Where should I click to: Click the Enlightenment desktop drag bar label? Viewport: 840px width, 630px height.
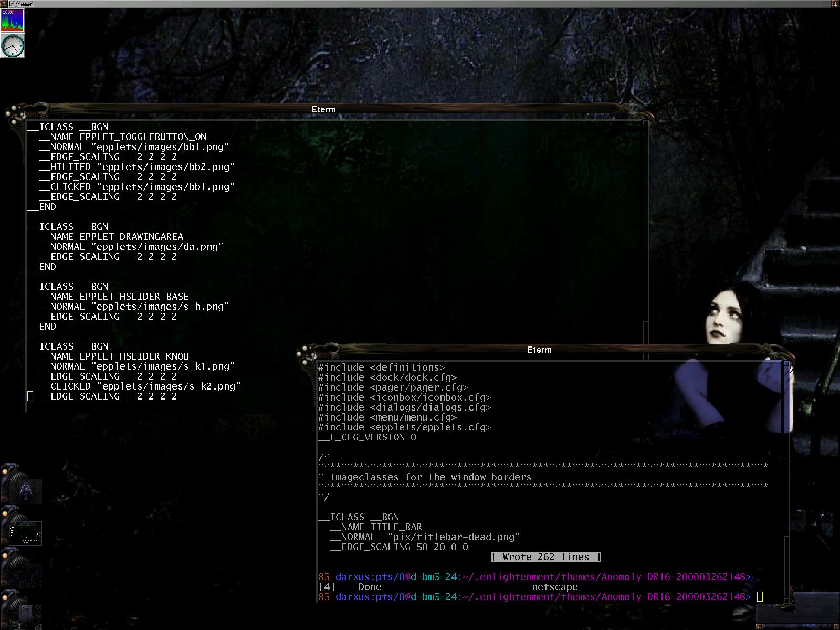(x=21, y=4)
